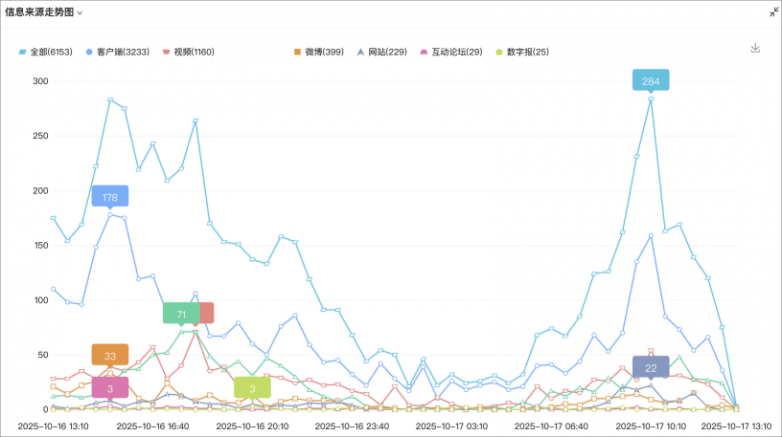The height and width of the screenshot is (437, 782).
Task: Select the 284 peak value label
Action: click(650, 80)
